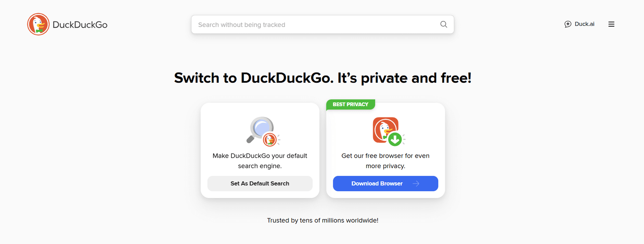Viewport: 644px width, 244px height.
Task: Click 'Trusted by tens of millions worldwide!' text
Action: pos(323,220)
